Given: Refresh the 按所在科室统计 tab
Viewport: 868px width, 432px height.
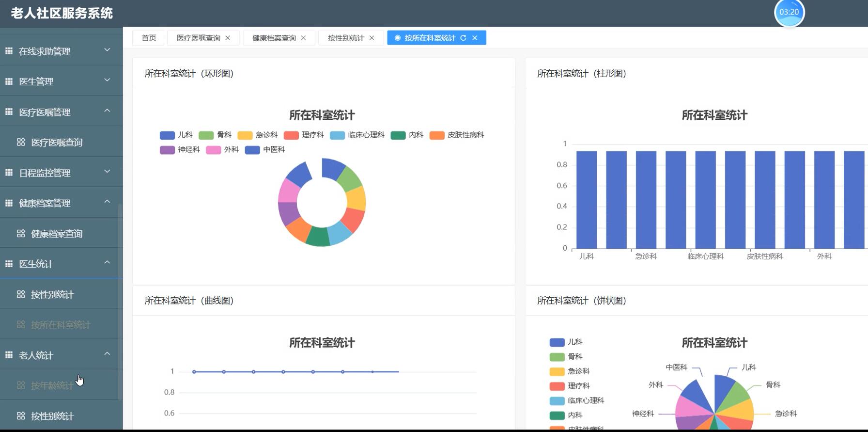Looking at the screenshot, I should 463,38.
